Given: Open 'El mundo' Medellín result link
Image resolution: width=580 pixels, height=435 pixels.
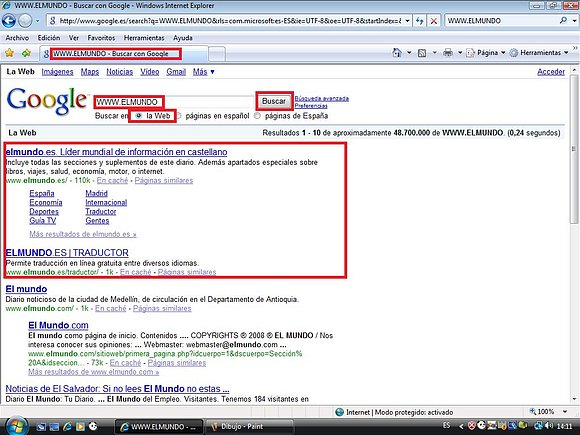Looking at the screenshot, I should (26, 289).
